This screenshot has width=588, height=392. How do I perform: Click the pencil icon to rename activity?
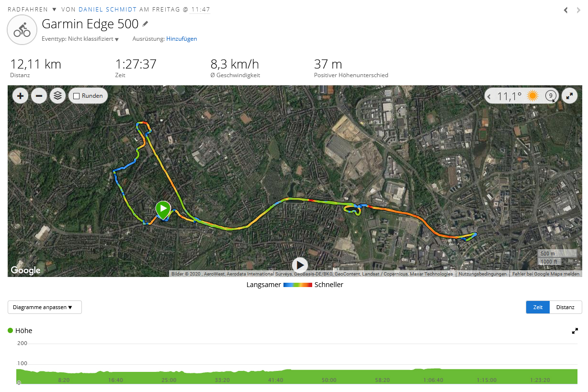tap(146, 23)
